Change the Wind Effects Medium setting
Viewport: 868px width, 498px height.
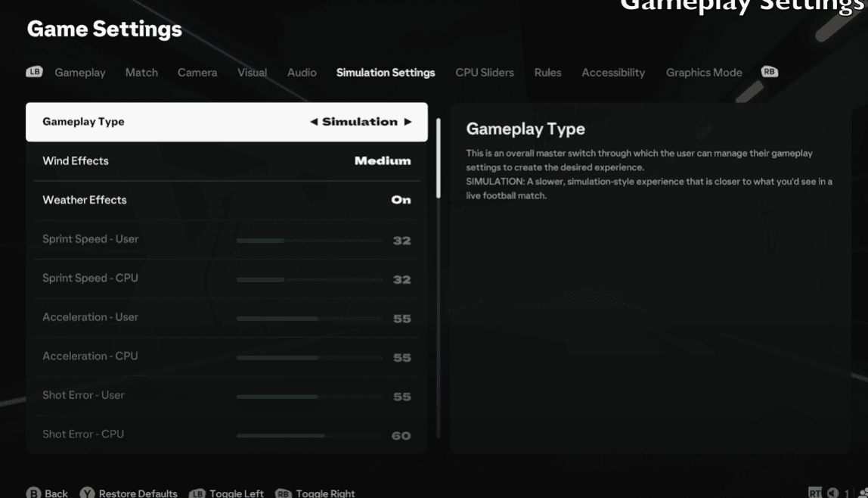(x=383, y=160)
